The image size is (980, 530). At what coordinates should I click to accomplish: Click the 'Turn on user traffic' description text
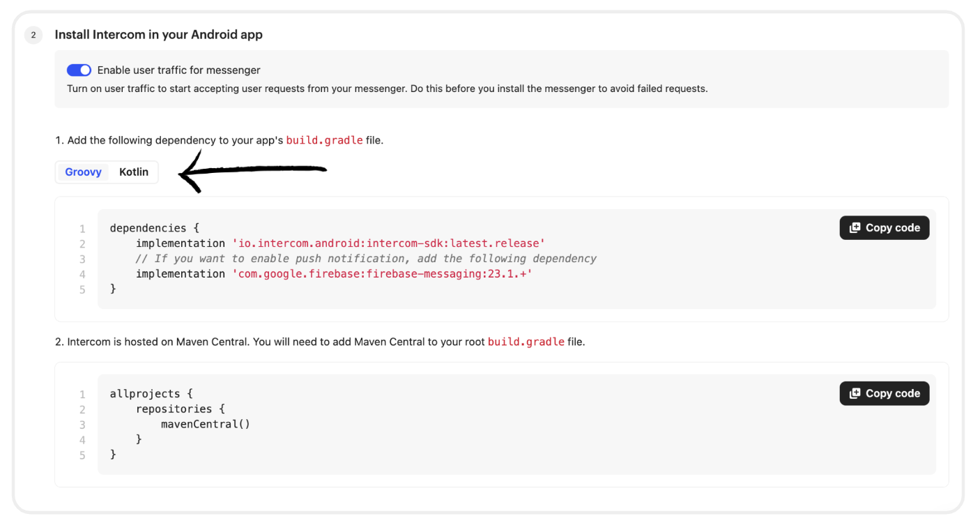pos(388,89)
